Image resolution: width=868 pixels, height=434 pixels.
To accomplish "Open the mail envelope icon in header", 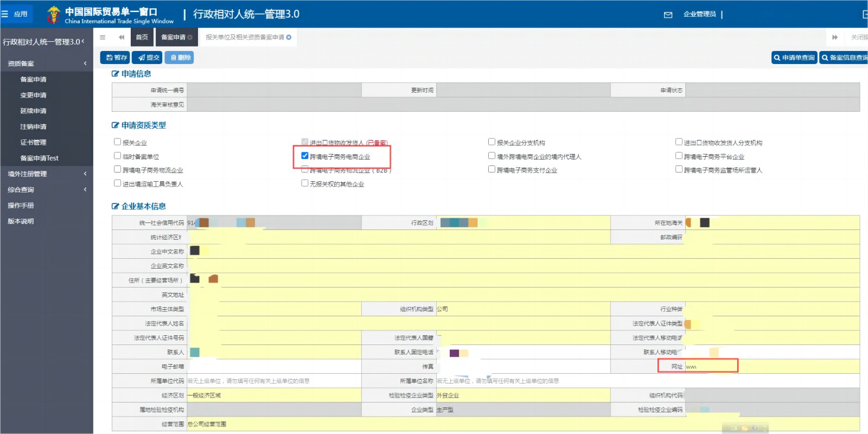I will point(668,15).
